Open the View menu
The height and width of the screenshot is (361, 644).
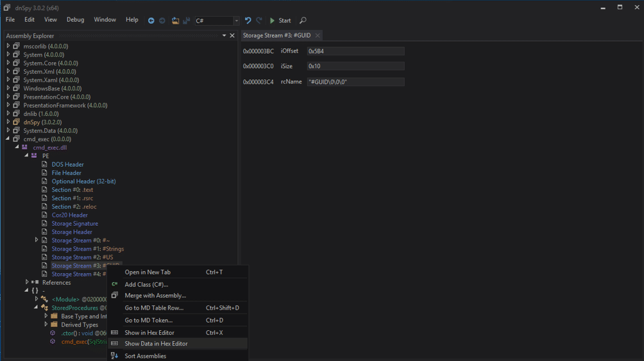[51, 20]
